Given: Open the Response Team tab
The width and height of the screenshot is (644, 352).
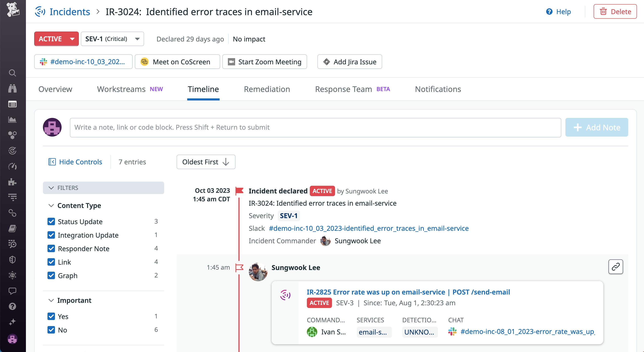Looking at the screenshot, I should click(x=343, y=89).
